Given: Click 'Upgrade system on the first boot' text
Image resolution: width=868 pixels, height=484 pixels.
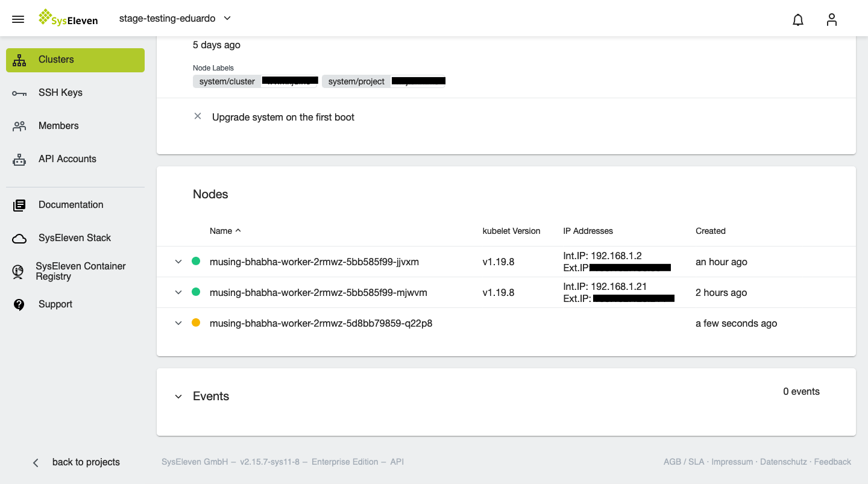Looking at the screenshot, I should coord(283,117).
